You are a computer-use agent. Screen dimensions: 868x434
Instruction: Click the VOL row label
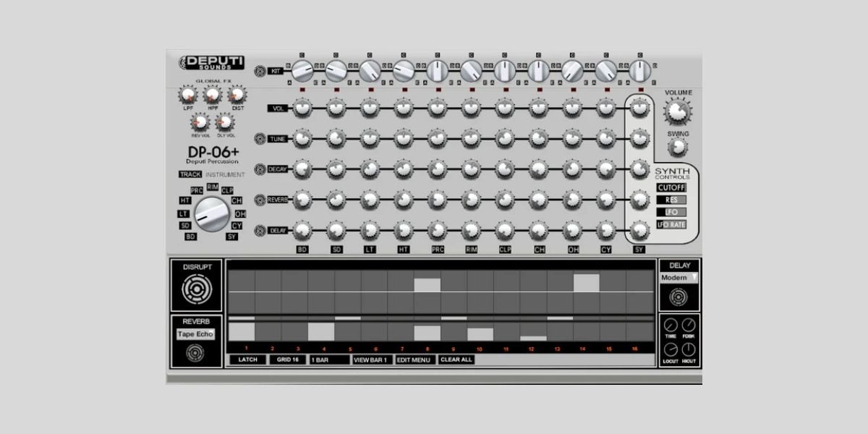[278, 109]
